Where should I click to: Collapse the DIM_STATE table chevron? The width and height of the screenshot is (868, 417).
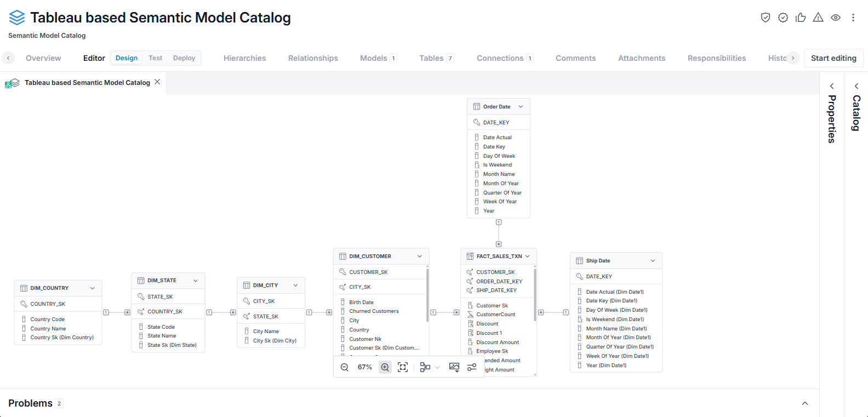pyautogui.click(x=196, y=281)
